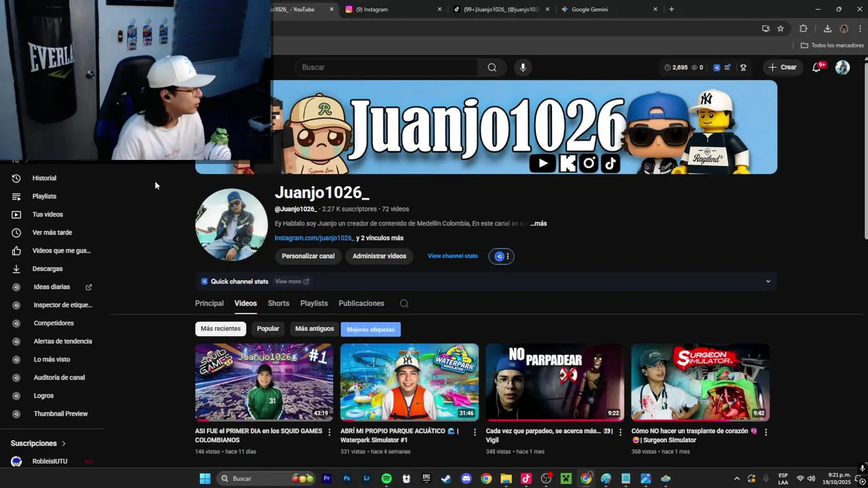Select the Más recientes filter chip
This screenshot has width=868, height=488.
pos(220,329)
